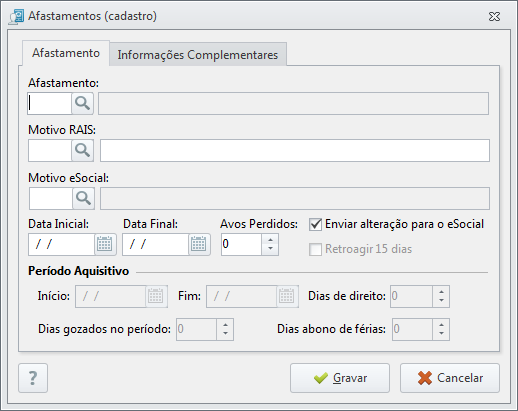The height and width of the screenshot is (411, 518).
Task: Click the question mark help button
Action: coord(33,378)
